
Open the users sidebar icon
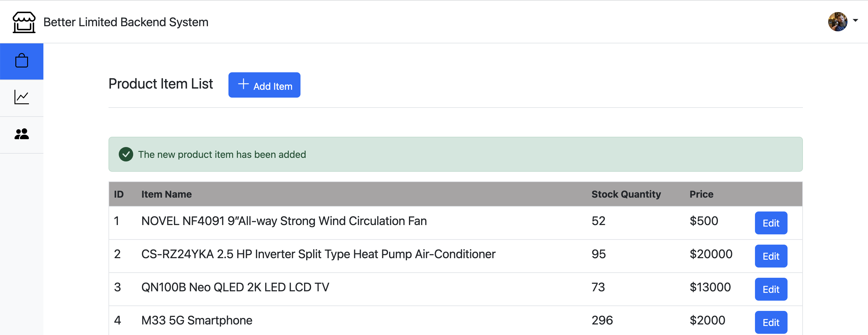(22, 134)
